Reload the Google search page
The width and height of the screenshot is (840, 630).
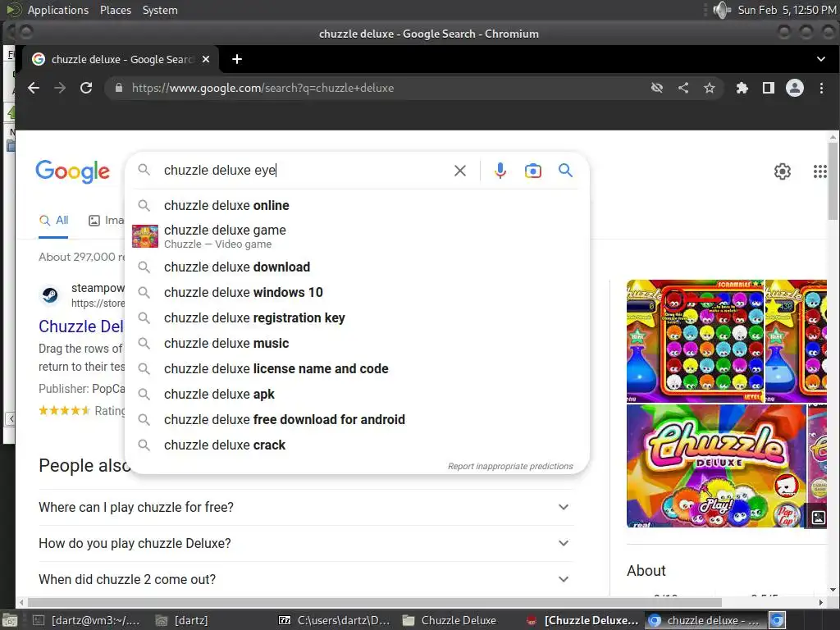point(86,88)
